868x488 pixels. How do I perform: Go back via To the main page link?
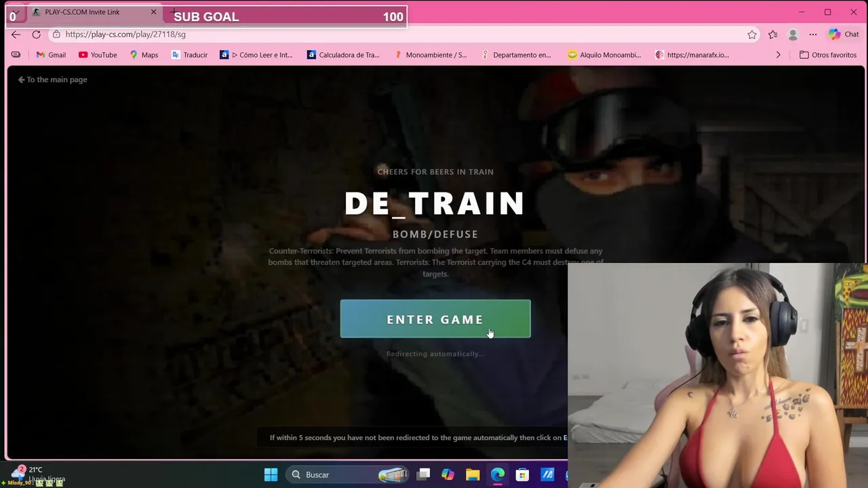(53, 79)
